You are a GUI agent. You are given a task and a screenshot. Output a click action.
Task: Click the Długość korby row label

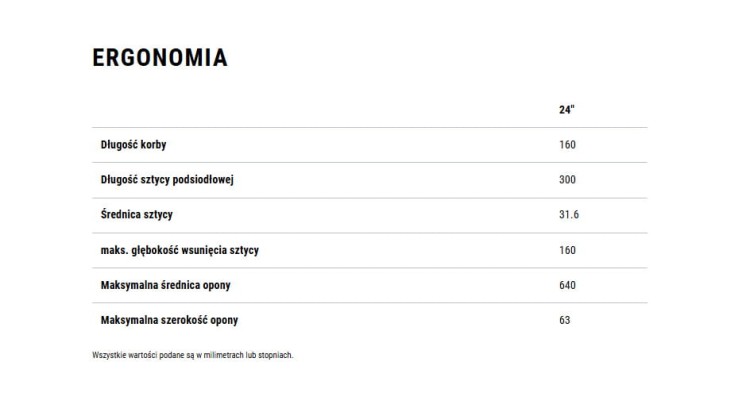click(134, 145)
